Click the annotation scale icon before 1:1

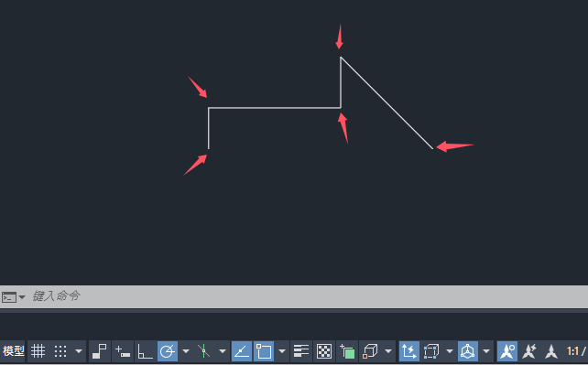(x=551, y=351)
